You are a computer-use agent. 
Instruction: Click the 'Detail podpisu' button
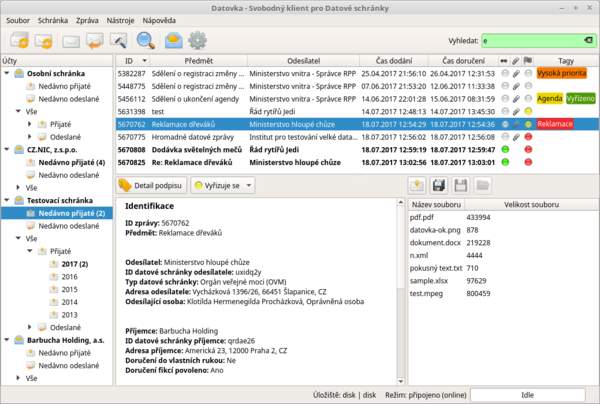point(151,185)
